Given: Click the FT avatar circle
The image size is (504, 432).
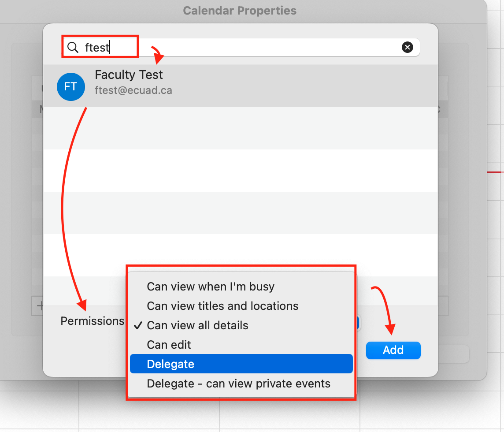Looking at the screenshot, I should [71, 86].
